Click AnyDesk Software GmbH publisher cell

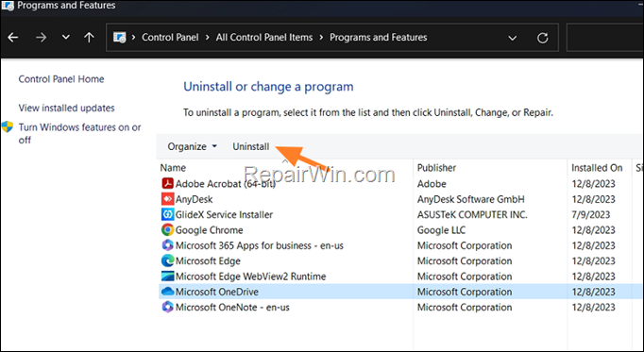[470, 199]
